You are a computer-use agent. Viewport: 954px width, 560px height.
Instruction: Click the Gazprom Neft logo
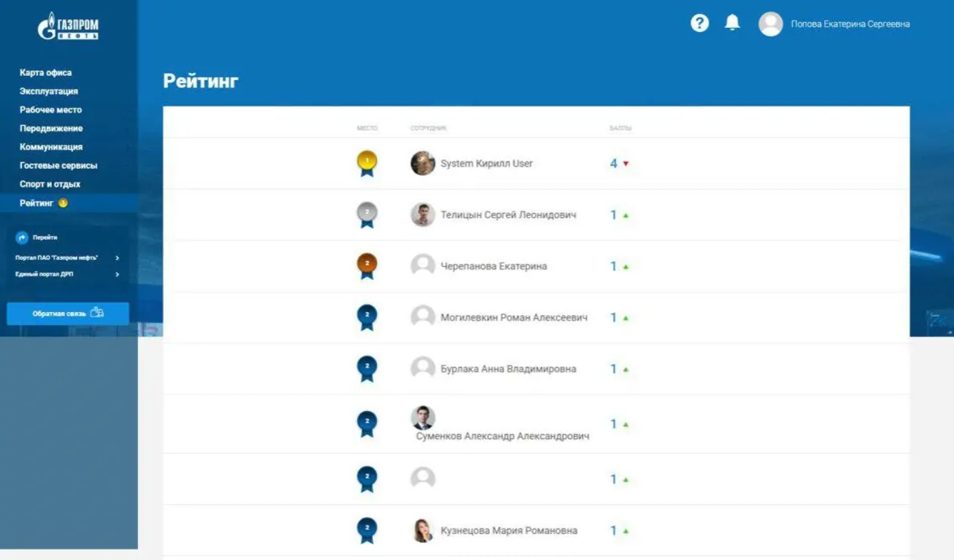[x=68, y=27]
